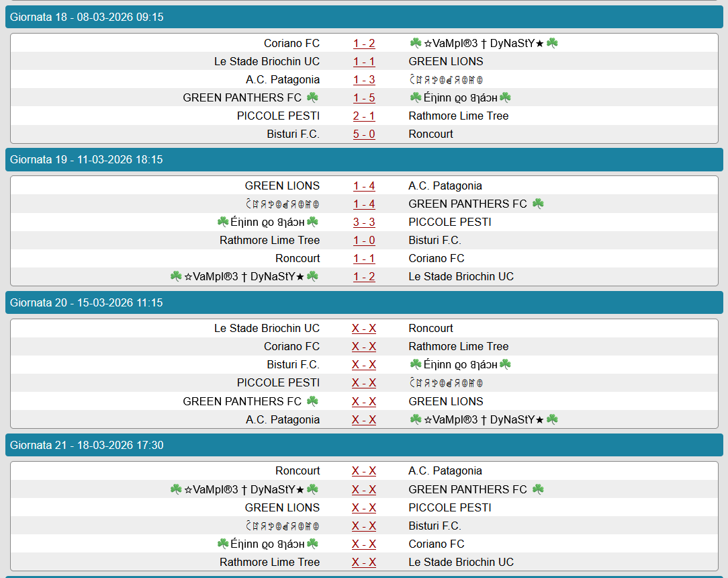Open the Le Stade Briochin UC 1-1 GREEN LIONS result
The width and height of the screenshot is (728, 578).
click(x=364, y=62)
